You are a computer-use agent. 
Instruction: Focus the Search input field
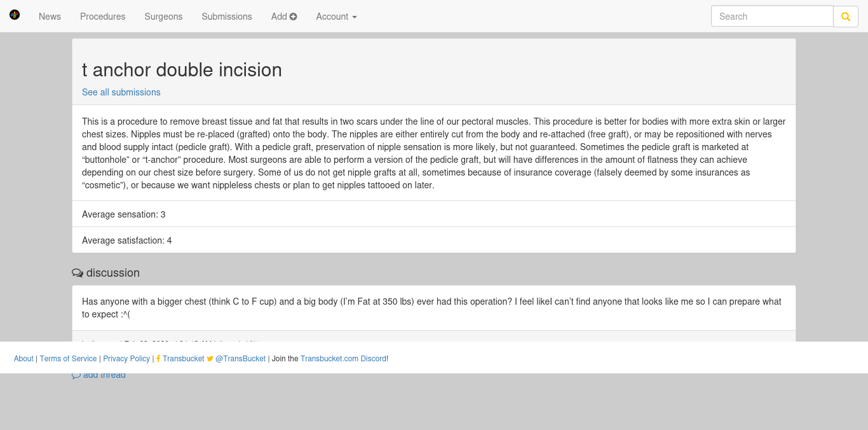point(771,17)
